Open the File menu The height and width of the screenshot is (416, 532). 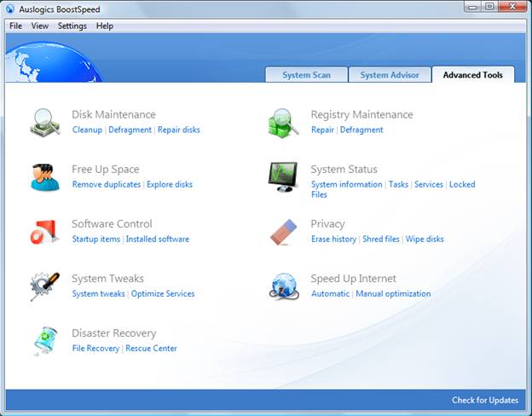(15, 26)
